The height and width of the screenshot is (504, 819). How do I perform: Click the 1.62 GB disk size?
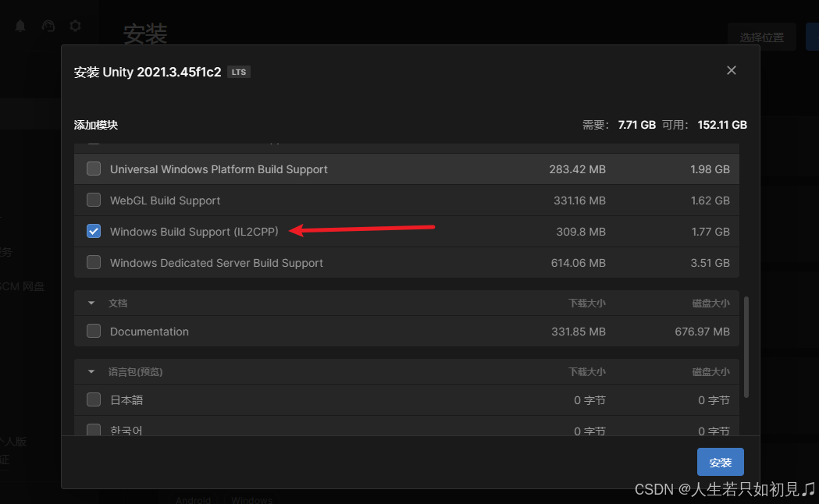(x=710, y=201)
